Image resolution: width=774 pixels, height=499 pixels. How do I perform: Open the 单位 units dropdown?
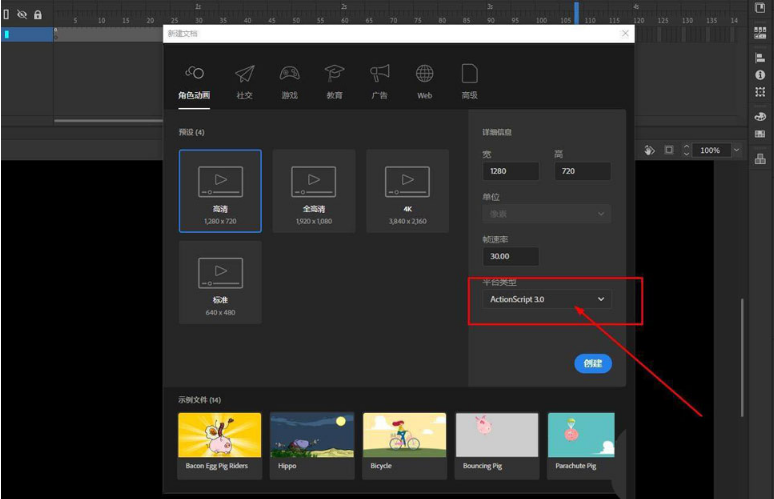click(x=546, y=214)
